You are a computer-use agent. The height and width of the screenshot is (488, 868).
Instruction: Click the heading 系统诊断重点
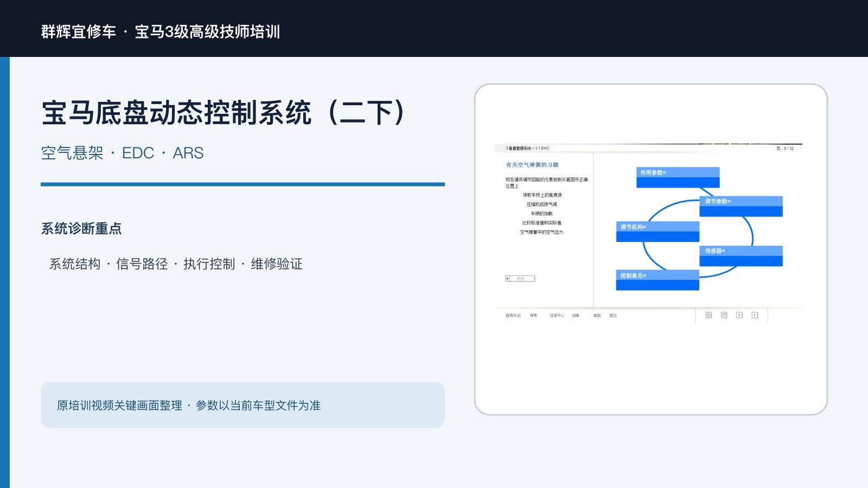point(81,229)
